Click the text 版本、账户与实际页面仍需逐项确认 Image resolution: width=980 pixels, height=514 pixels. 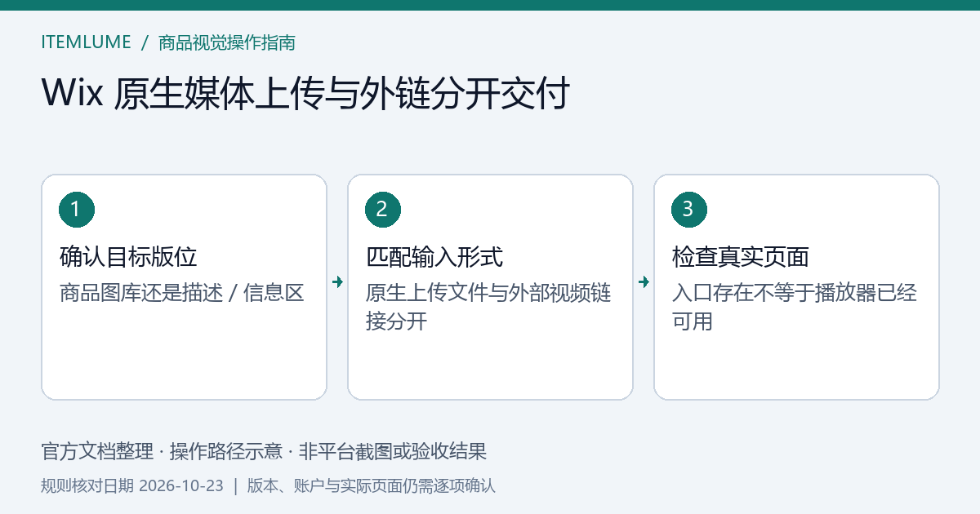[x=372, y=485]
